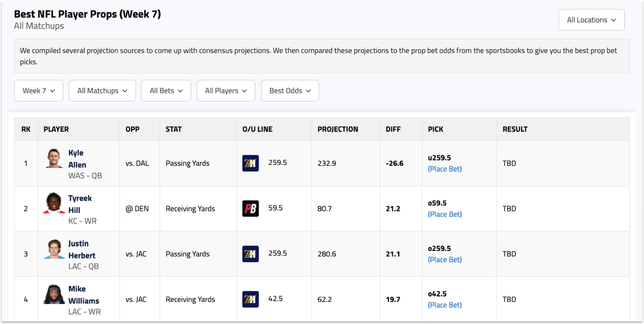
Task: Click Place Bet for Justin Herbert's o259.5 pick
Action: [444, 260]
